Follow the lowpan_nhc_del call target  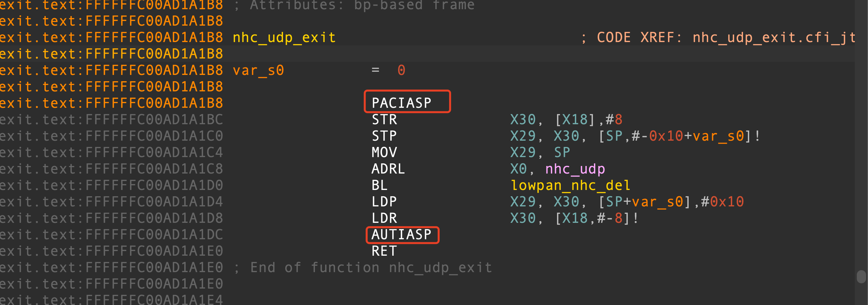tap(570, 185)
